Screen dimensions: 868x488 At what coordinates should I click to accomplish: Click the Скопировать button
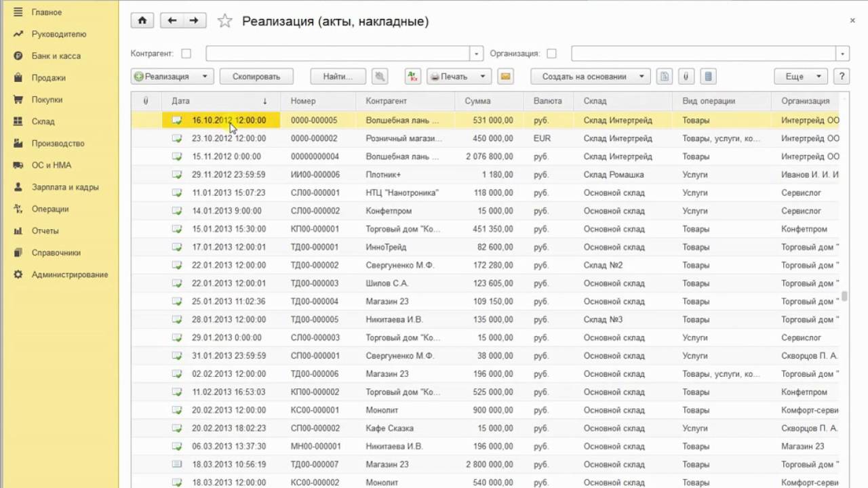click(256, 77)
